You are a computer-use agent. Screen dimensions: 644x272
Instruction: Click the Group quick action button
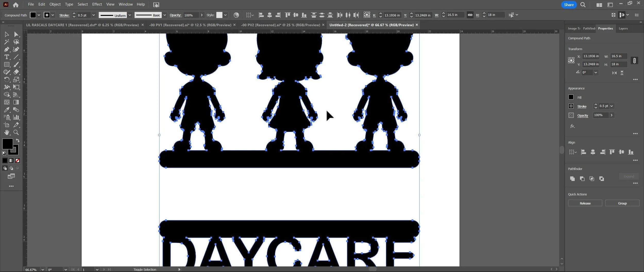pyautogui.click(x=622, y=203)
